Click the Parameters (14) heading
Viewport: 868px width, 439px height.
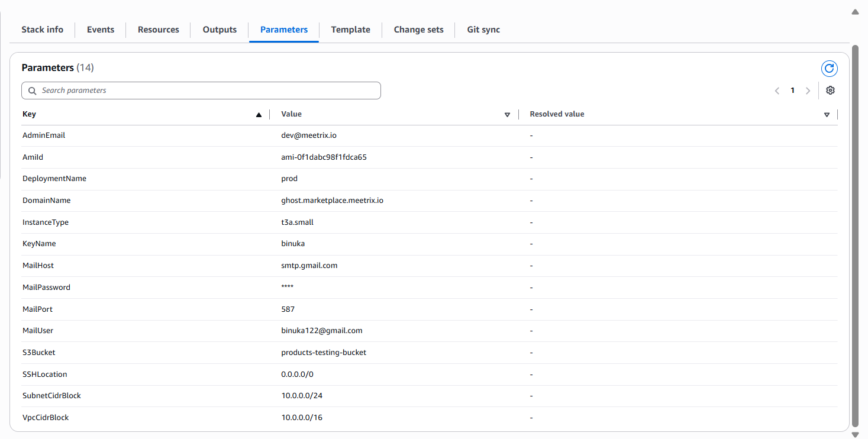point(57,67)
